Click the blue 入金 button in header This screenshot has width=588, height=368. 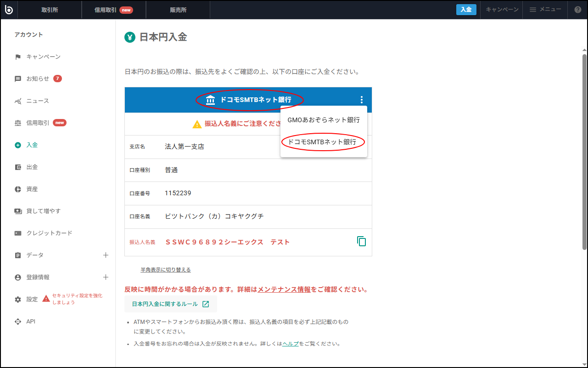click(x=466, y=10)
